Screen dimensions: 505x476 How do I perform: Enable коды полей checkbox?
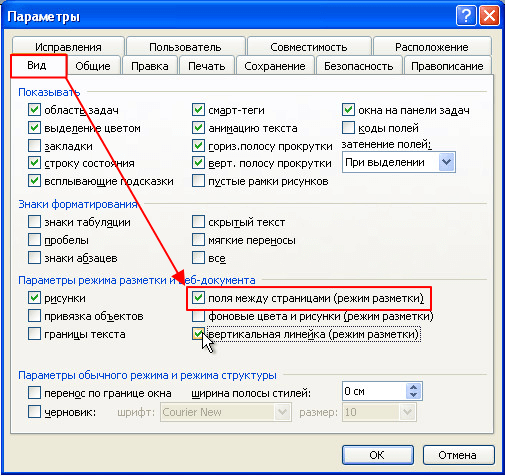pyautogui.click(x=348, y=128)
